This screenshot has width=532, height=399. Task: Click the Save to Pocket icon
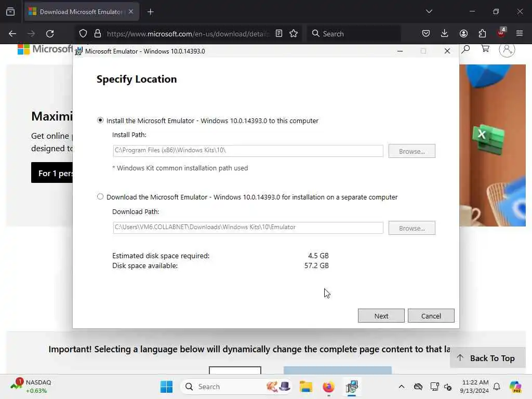pyautogui.click(x=426, y=33)
